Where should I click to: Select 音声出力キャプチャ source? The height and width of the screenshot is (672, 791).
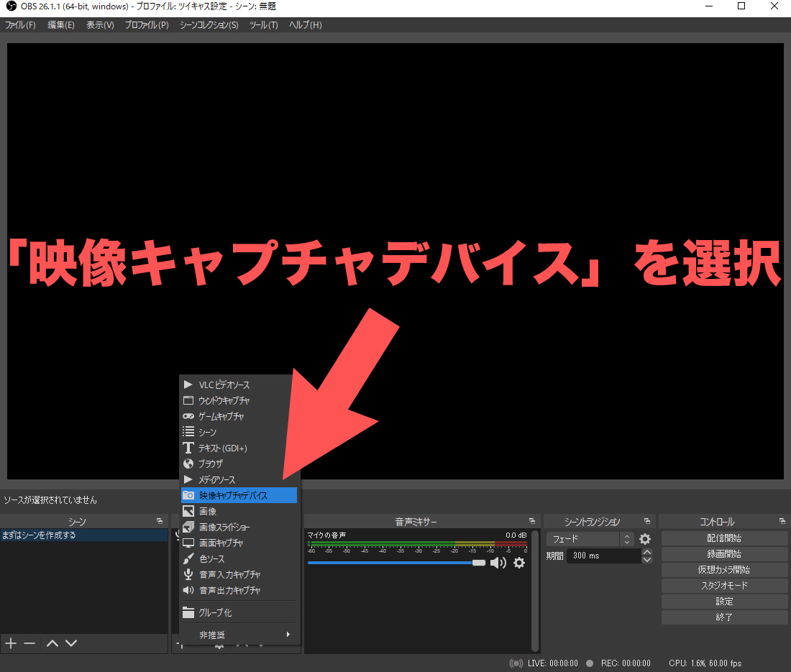click(x=239, y=590)
